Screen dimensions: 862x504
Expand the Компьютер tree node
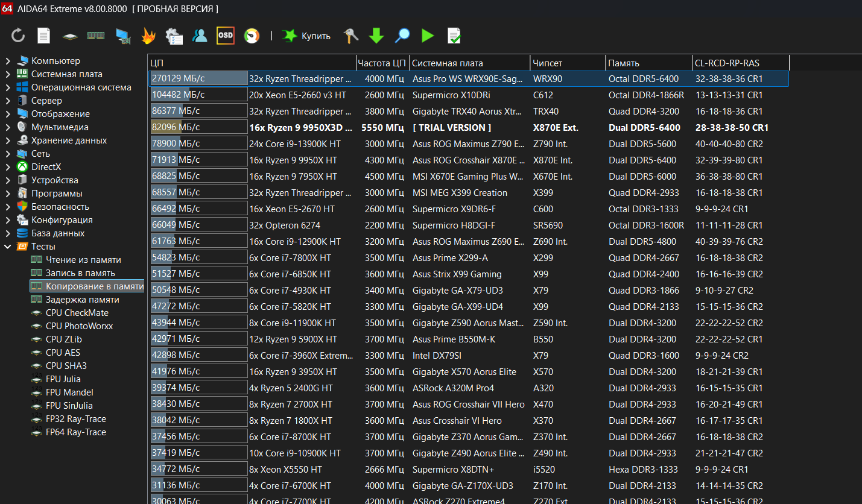coord(8,61)
